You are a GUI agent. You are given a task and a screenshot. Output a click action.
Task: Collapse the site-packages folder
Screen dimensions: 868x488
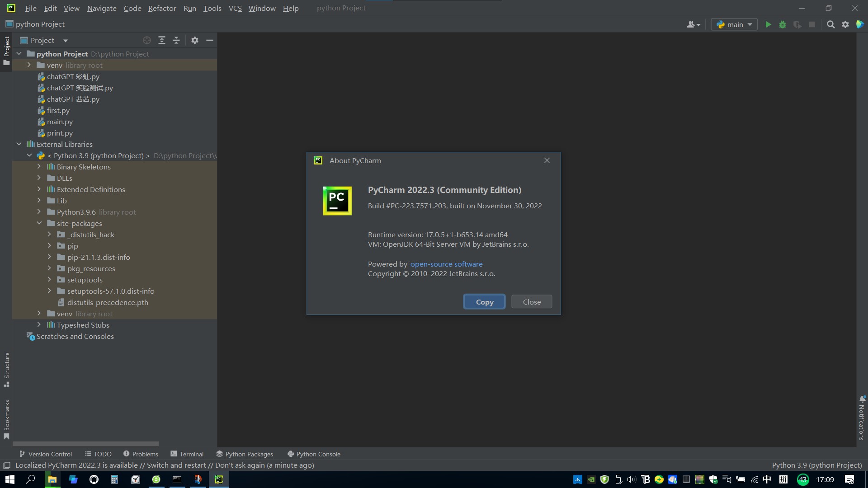(x=39, y=223)
